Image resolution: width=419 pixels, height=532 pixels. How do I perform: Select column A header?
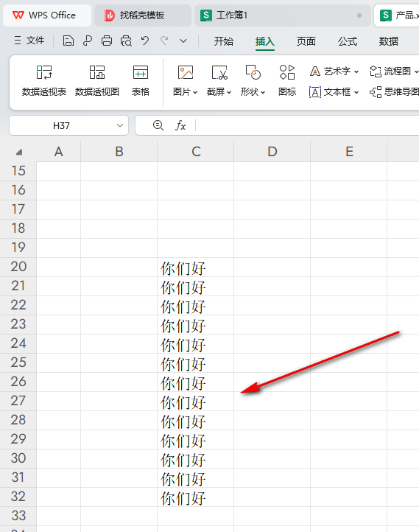[x=59, y=152]
